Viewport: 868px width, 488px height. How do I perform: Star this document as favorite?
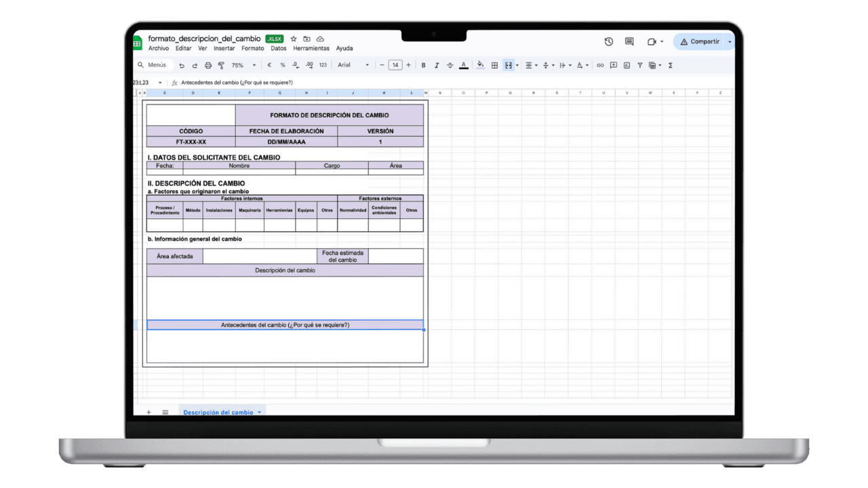(294, 39)
